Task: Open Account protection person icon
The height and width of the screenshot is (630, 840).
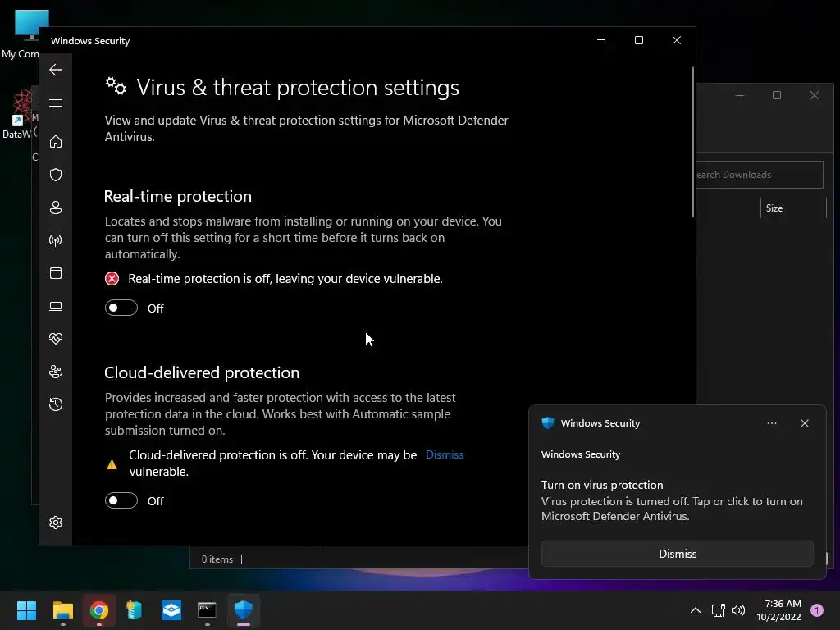Action: (56, 208)
